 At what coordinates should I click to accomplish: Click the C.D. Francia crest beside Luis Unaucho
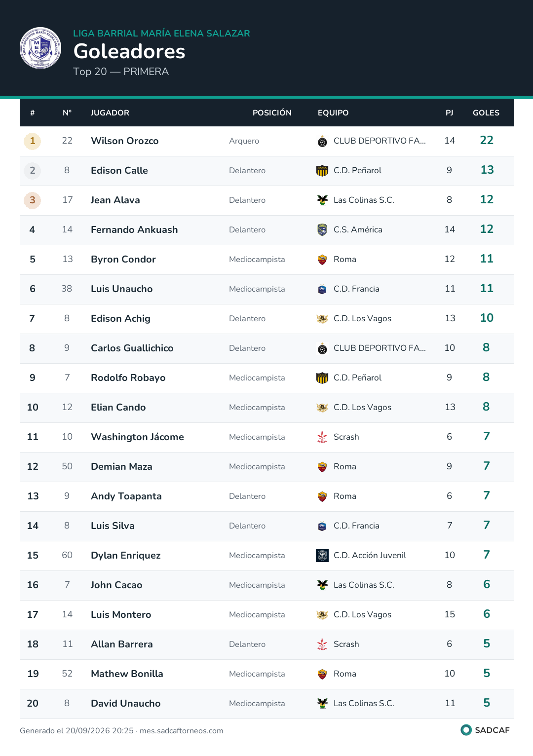(322, 289)
